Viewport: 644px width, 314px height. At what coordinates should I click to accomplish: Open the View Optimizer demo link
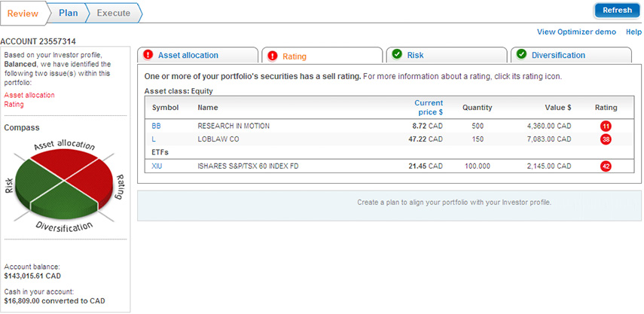click(x=577, y=32)
